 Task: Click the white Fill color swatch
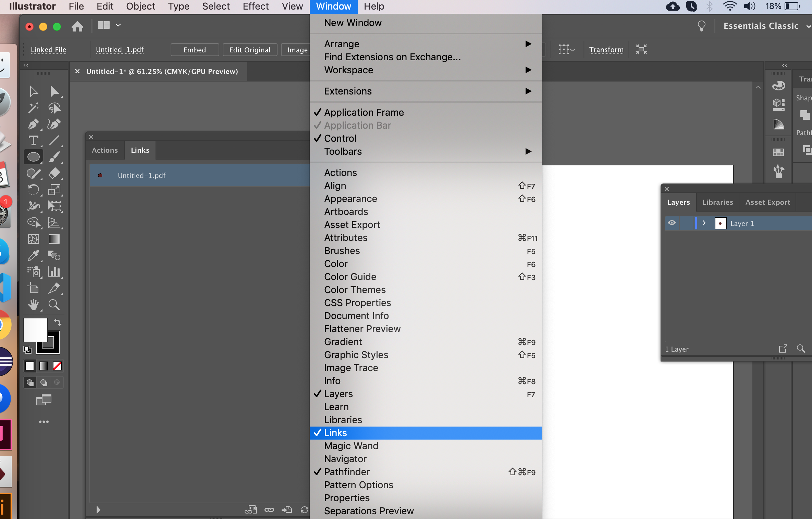(x=35, y=330)
